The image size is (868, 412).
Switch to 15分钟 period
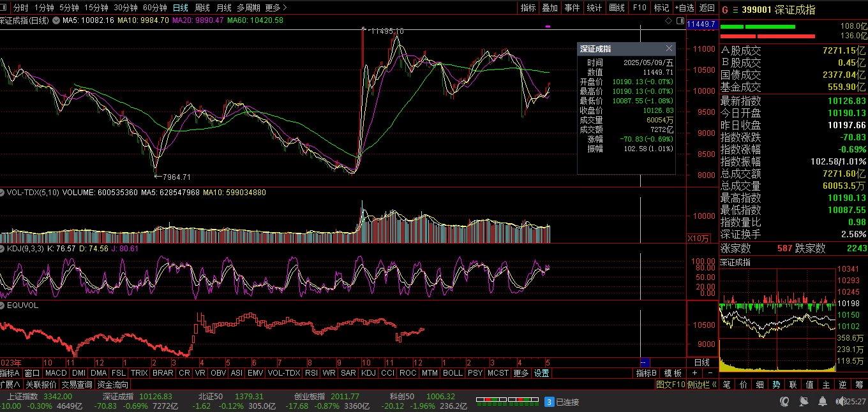click(96, 8)
